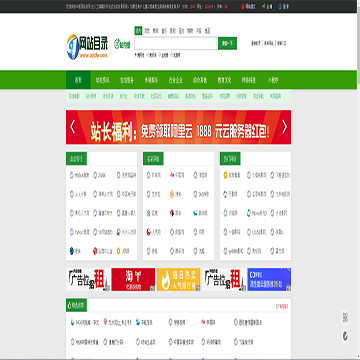Screen dimensions: 360x360
Task: Click the green droplet header tab above the bottom site list
Action: point(76,305)
